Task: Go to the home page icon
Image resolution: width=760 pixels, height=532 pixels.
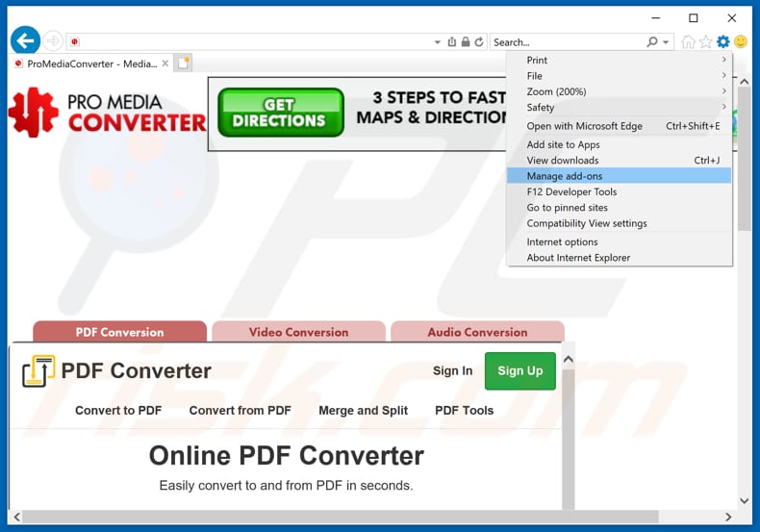Action: click(688, 42)
